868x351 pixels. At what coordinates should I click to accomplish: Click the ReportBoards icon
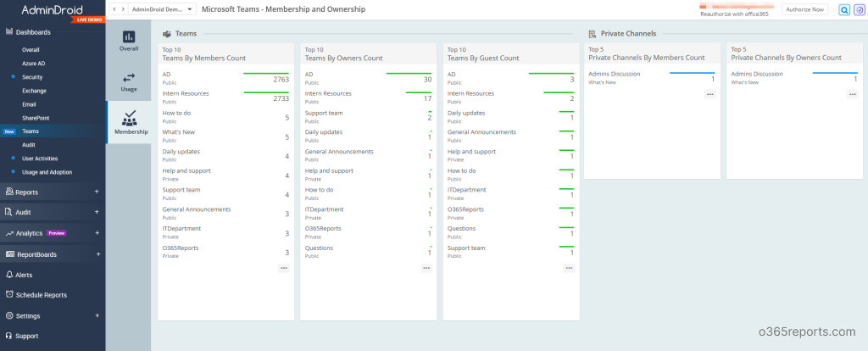point(9,254)
